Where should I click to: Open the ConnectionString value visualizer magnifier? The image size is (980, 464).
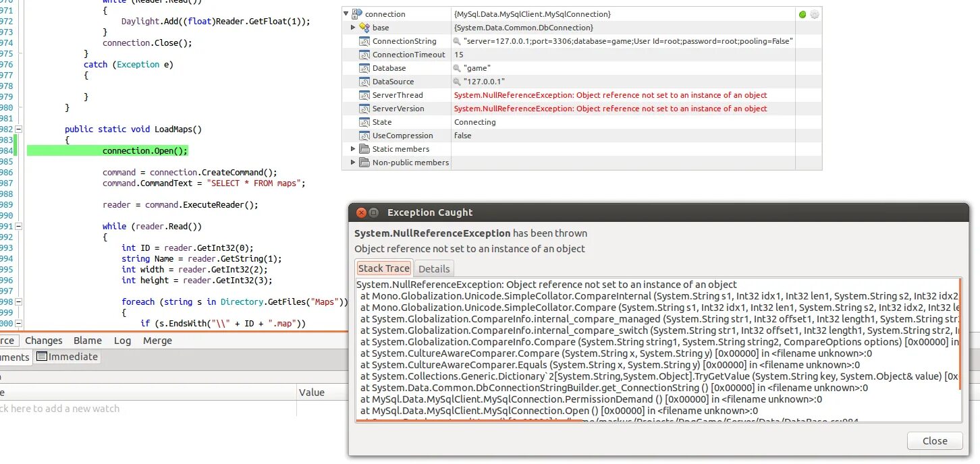[457, 41]
